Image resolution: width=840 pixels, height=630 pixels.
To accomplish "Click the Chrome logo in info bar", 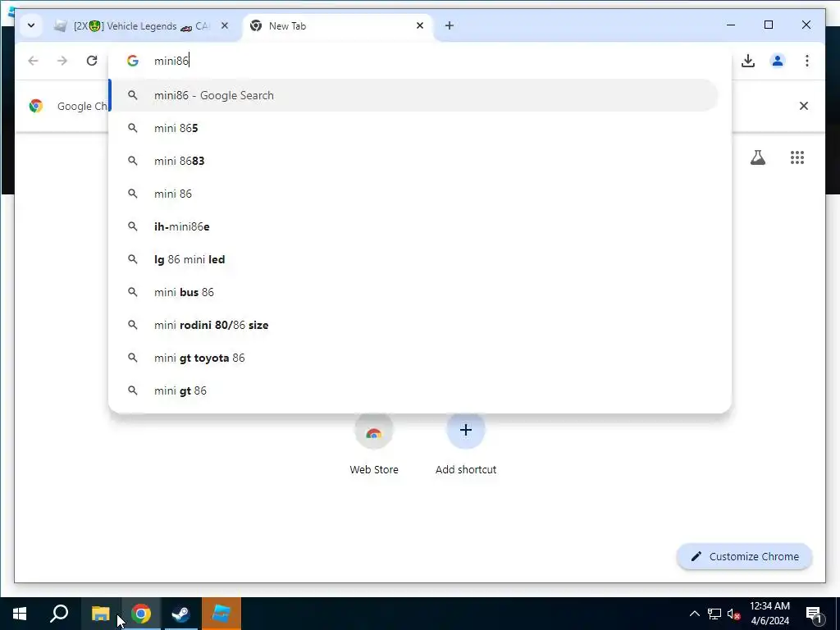I will [x=36, y=106].
